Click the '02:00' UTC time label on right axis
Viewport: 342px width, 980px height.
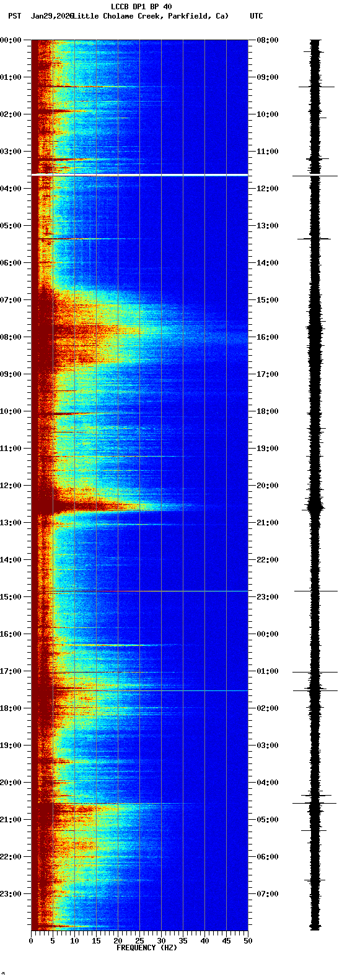point(268,708)
